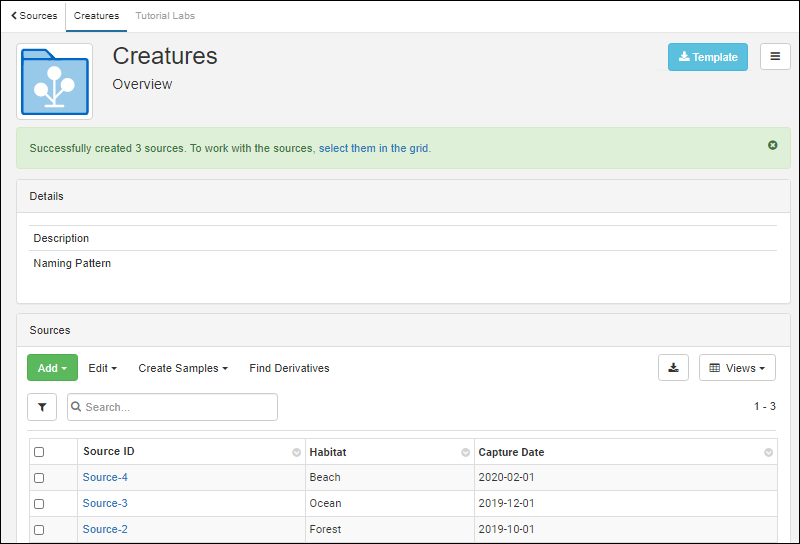Open Source ID column sort arrow
Screen dimensions: 800x544
296,453
